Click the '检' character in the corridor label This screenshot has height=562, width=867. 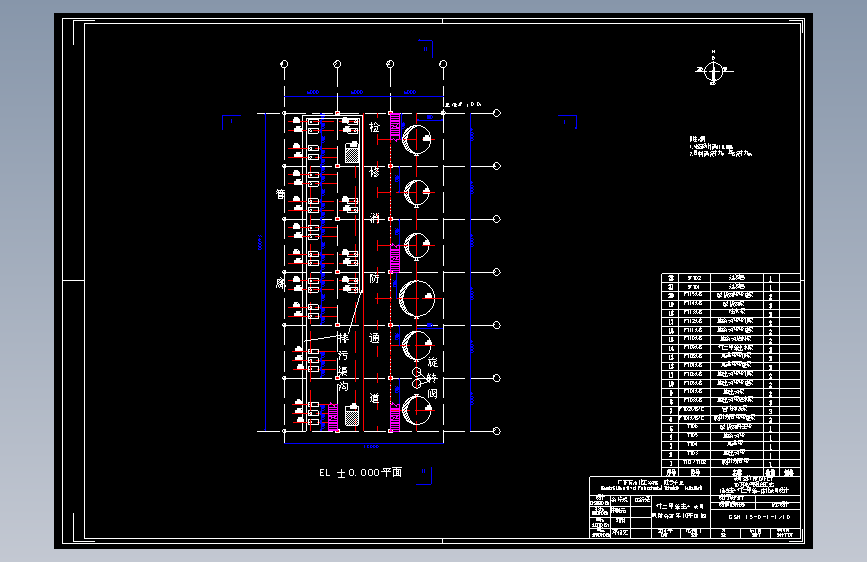click(374, 127)
